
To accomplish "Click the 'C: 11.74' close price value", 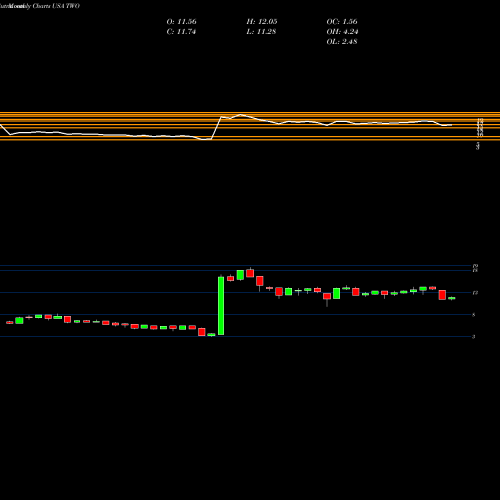I will tap(181, 32).
